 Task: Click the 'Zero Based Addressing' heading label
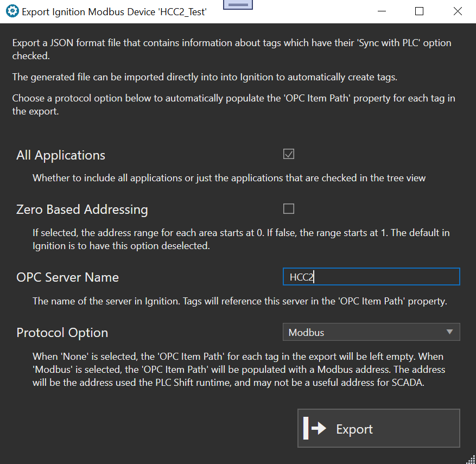[x=82, y=209]
